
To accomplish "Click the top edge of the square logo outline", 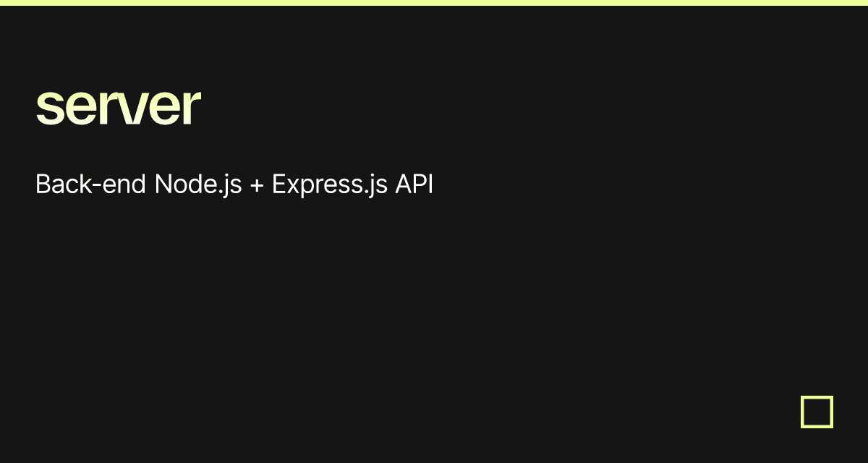I will tap(817, 397).
